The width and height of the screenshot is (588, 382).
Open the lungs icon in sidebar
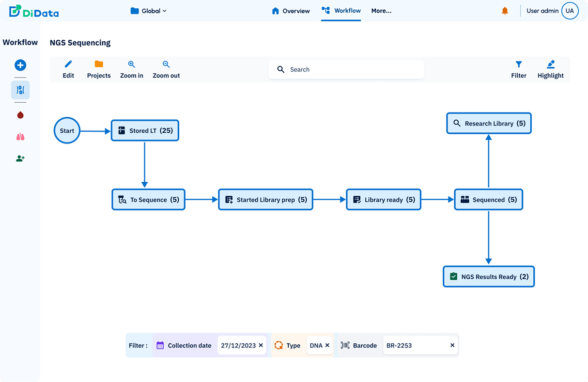point(20,137)
